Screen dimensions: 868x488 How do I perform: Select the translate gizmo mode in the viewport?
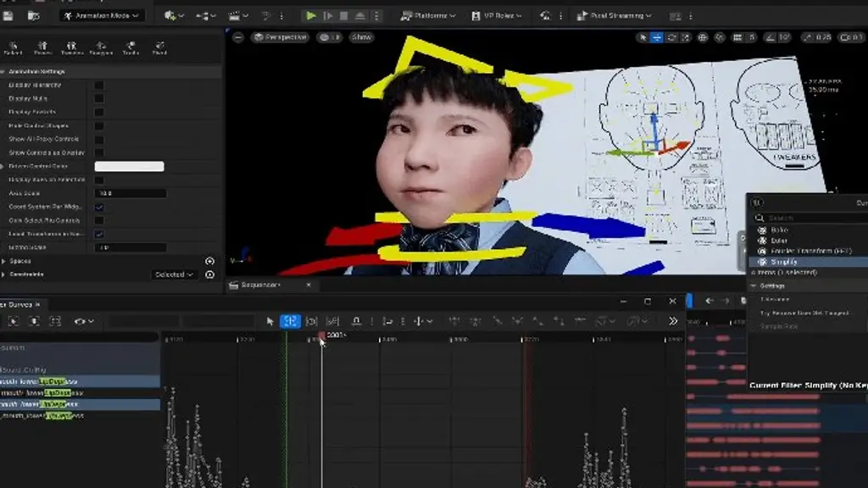pos(657,37)
